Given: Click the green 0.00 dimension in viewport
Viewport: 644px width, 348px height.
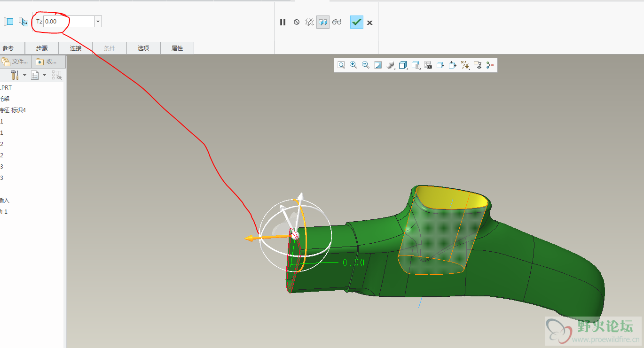Looking at the screenshot, I should (x=353, y=263).
